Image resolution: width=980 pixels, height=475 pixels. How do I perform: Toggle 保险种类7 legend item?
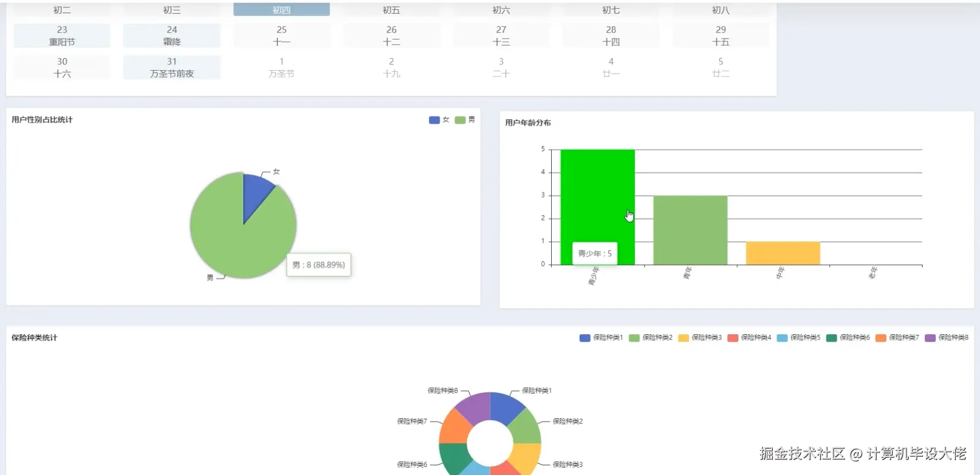pyautogui.click(x=897, y=338)
